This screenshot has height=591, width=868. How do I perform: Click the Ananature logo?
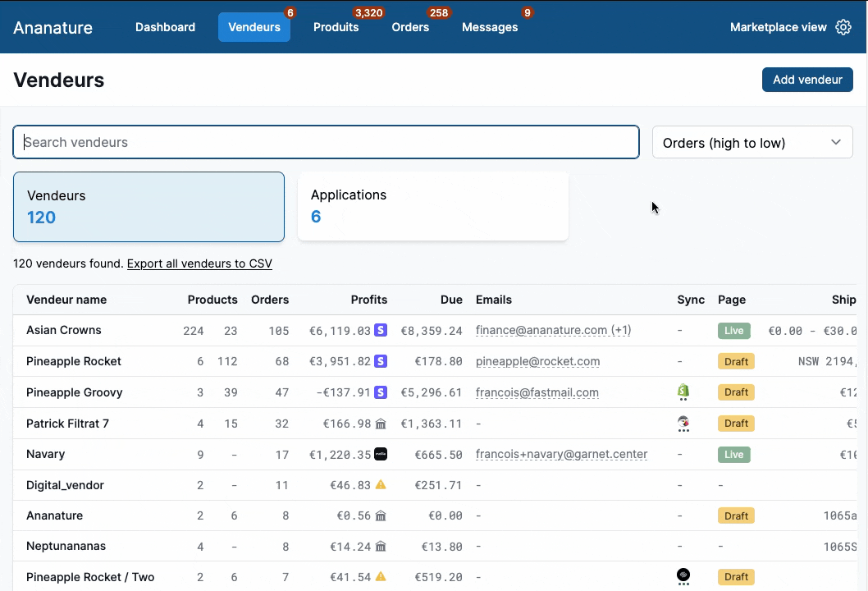(x=53, y=28)
